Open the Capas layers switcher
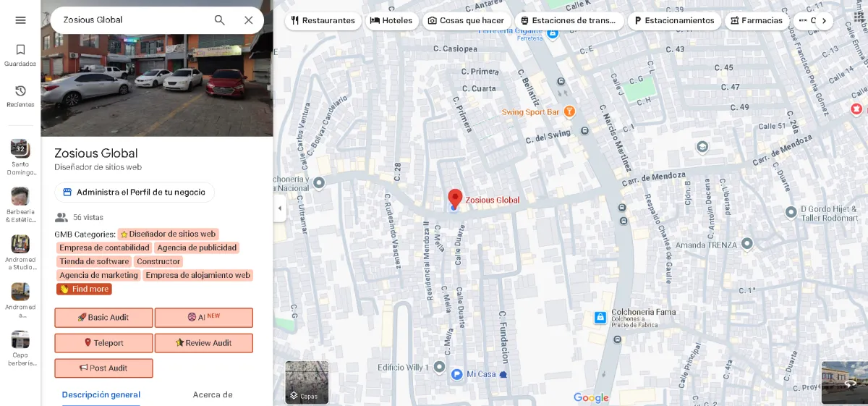 pos(307,382)
